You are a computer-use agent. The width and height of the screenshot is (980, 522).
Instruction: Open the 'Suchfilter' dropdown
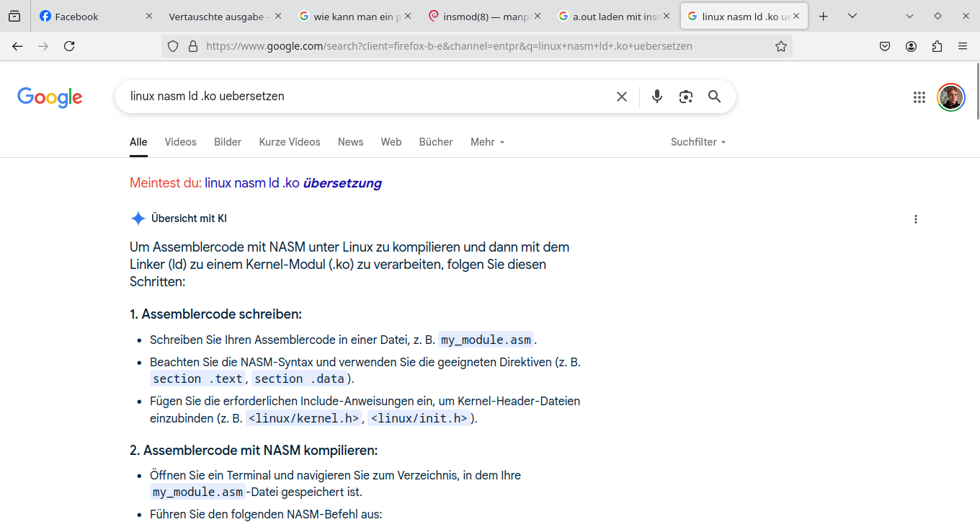click(698, 142)
